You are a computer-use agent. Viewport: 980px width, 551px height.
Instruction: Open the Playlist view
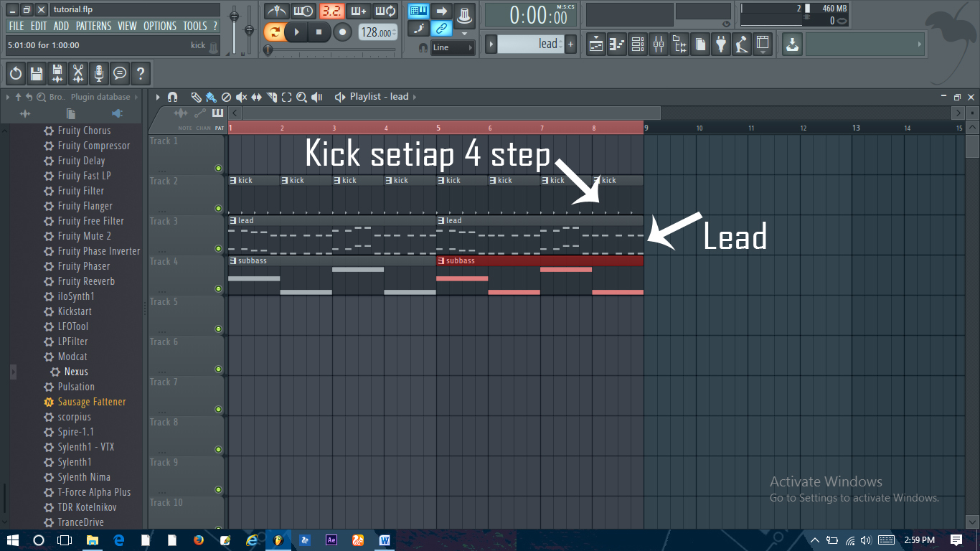point(596,44)
